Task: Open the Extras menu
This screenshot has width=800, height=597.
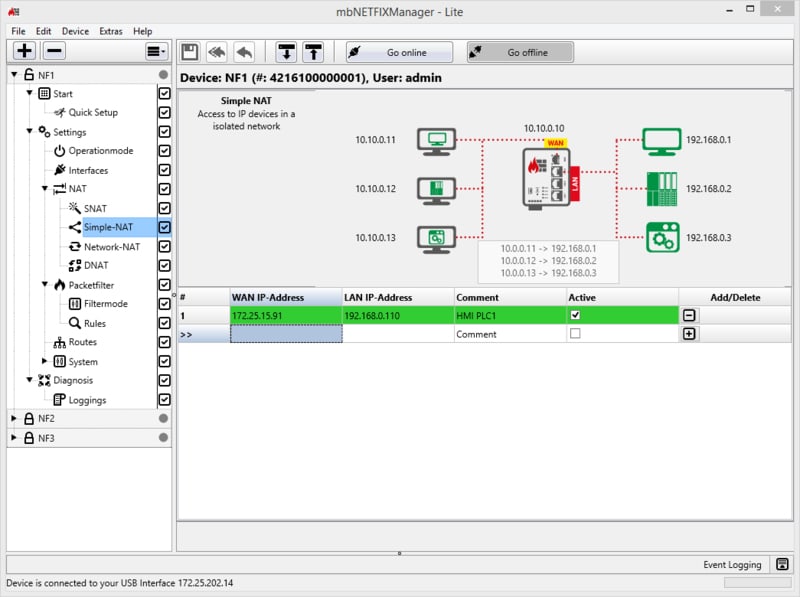Action: pos(110,31)
